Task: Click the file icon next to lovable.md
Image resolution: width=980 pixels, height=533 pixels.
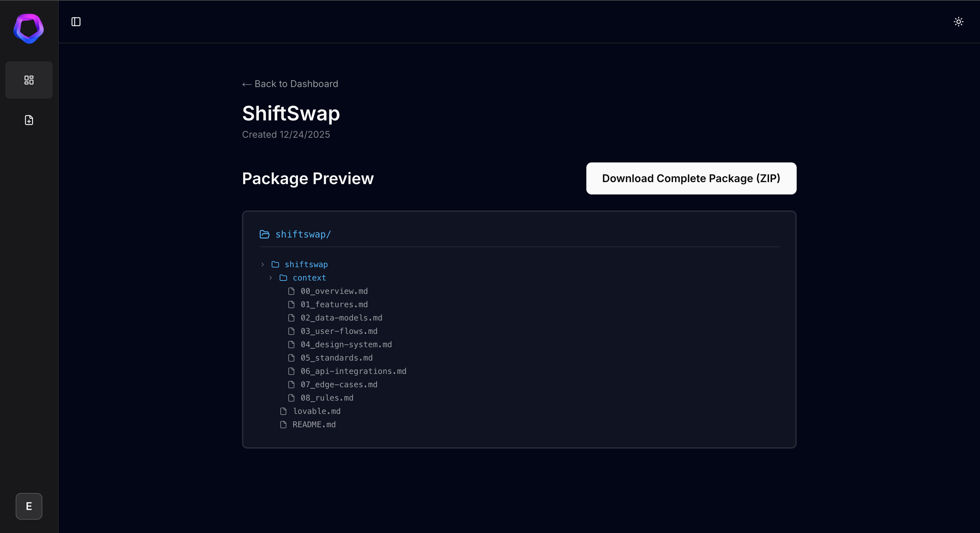Action: pyautogui.click(x=283, y=411)
